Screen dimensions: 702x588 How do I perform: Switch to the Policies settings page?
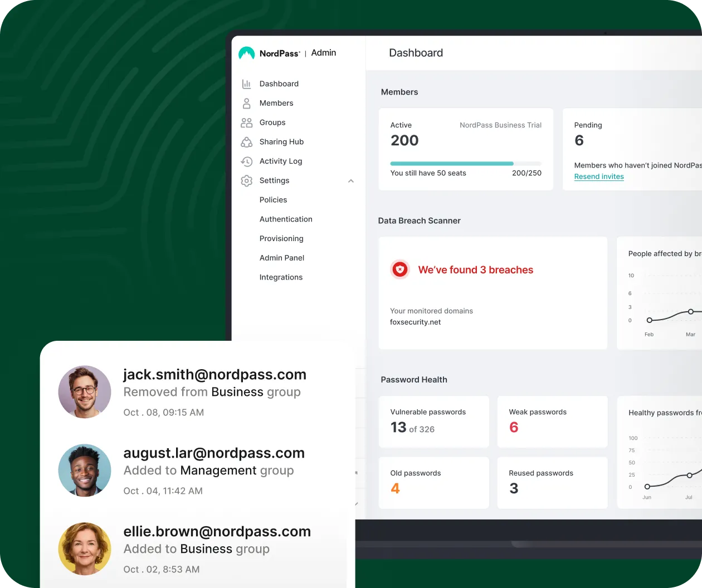[273, 199]
